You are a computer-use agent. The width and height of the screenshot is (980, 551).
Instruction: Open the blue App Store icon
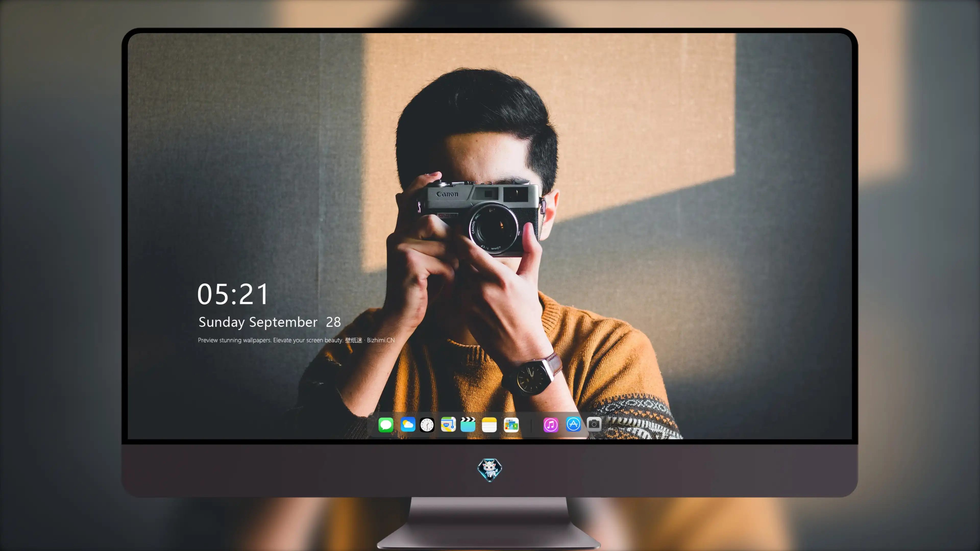coord(573,424)
